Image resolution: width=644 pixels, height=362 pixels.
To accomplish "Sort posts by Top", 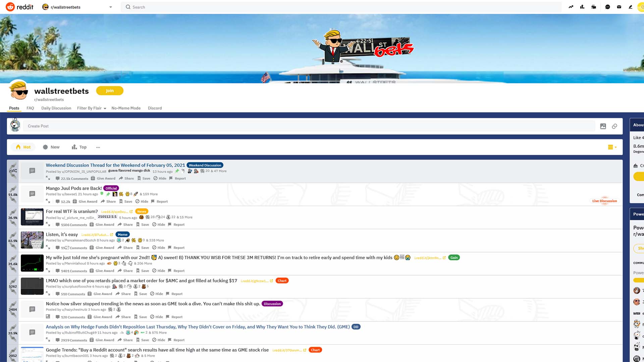I will click(x=79, y=147).
